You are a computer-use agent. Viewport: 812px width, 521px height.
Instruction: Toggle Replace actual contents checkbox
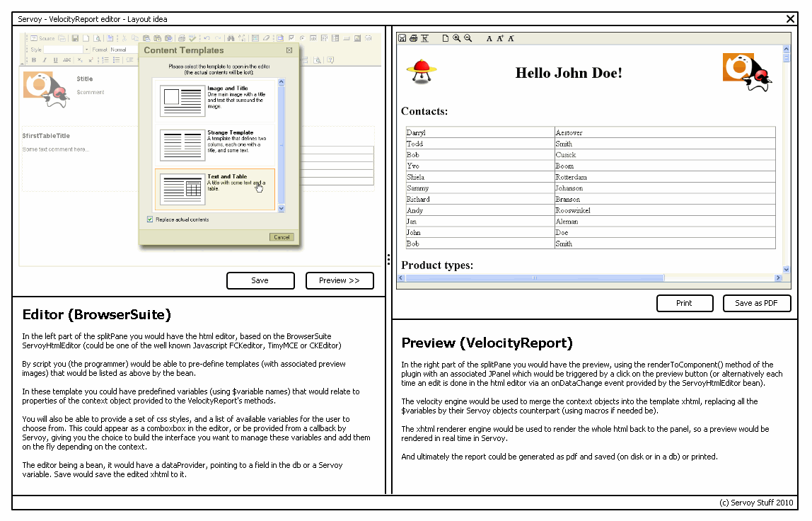coord(150,219)
